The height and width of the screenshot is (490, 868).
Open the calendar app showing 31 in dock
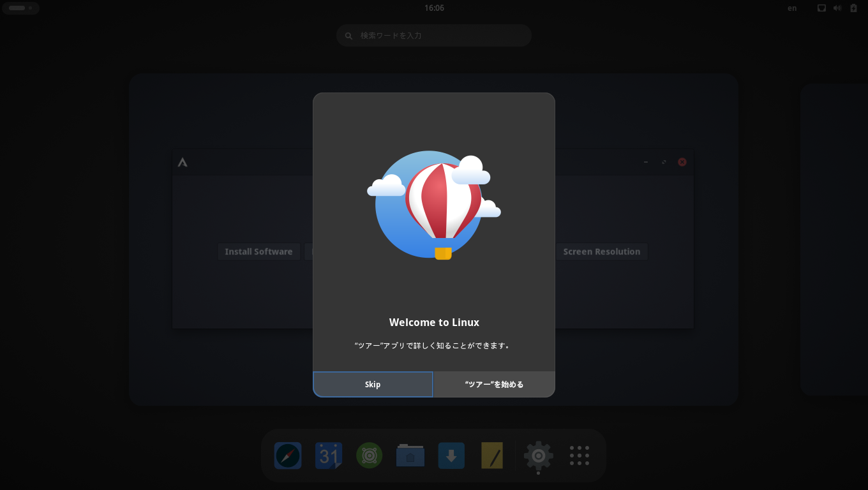329,456
